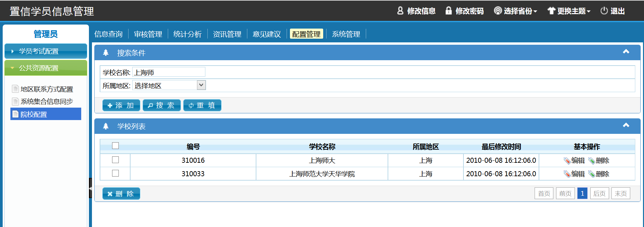Viewport: 644px width, 227px height.
Task: Click the shirt icon beside 更换主题
Action: pos(551,11)
